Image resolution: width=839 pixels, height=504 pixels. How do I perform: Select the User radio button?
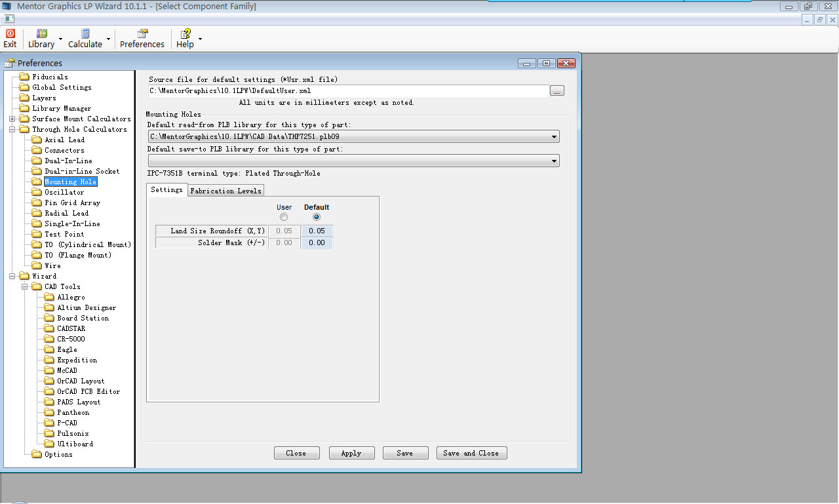[x=284, y=217]
